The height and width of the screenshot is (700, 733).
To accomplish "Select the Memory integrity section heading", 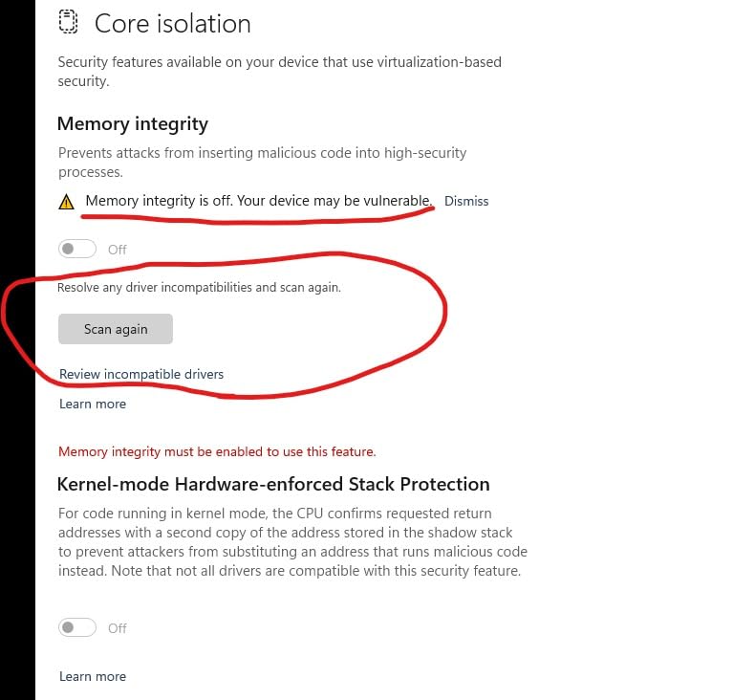I will (133, 124).
